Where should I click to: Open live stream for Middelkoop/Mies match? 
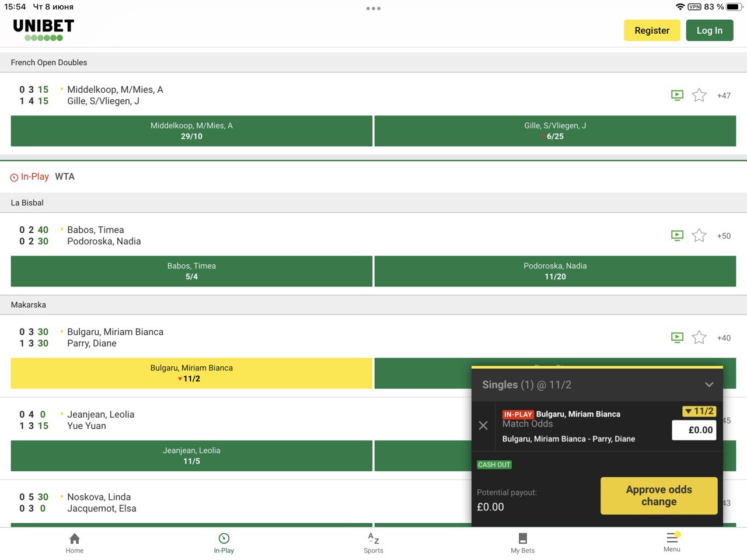click(677, 95)
